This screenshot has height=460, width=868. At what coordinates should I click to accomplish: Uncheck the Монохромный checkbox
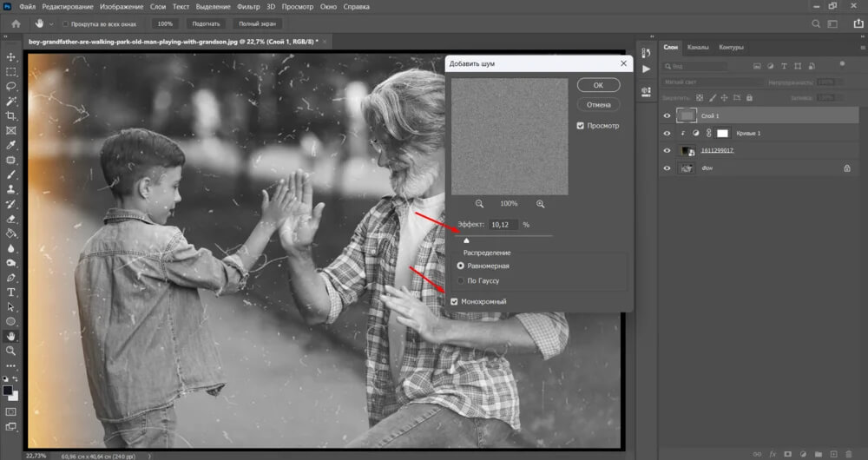pyautogui.click(x=454, y=301)
